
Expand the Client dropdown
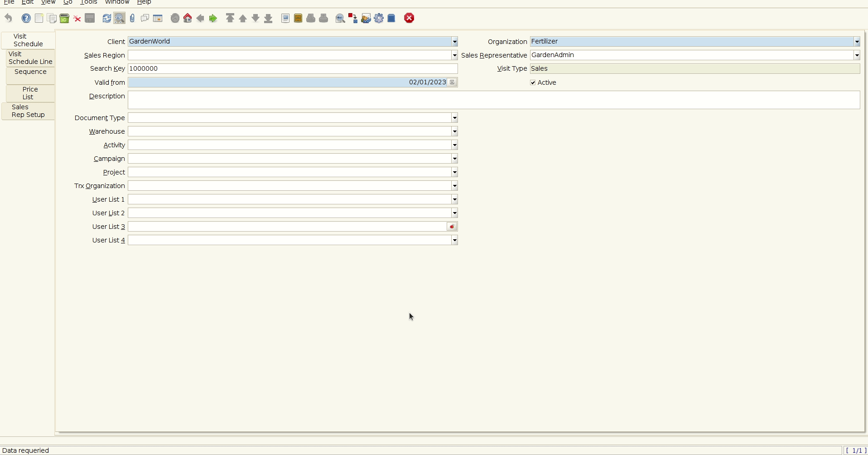pos(454,41)
